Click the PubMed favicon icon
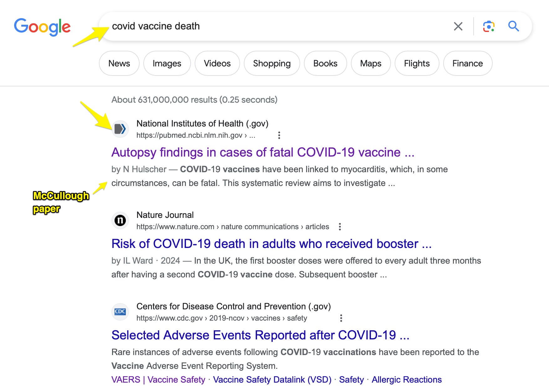The image size is (549, 392). [120, 129]
